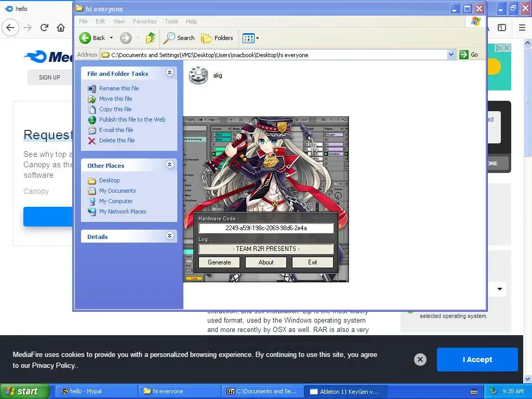Click the Exit button in the keygen
Screen dimensions: 532x399
(x=312, y=262)
